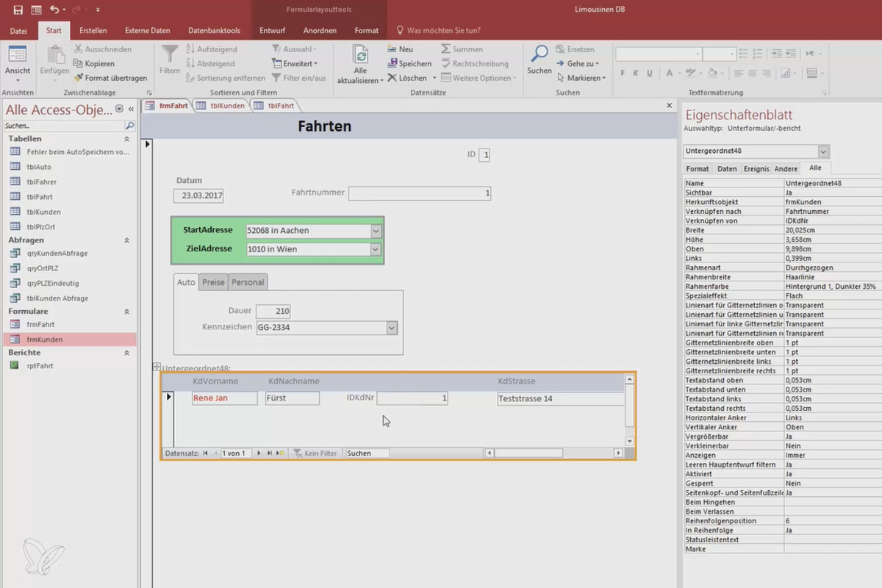Switch to Erstellen ribbon tab
The height and width of the screenshot is (588, 882).
point(93,31)
